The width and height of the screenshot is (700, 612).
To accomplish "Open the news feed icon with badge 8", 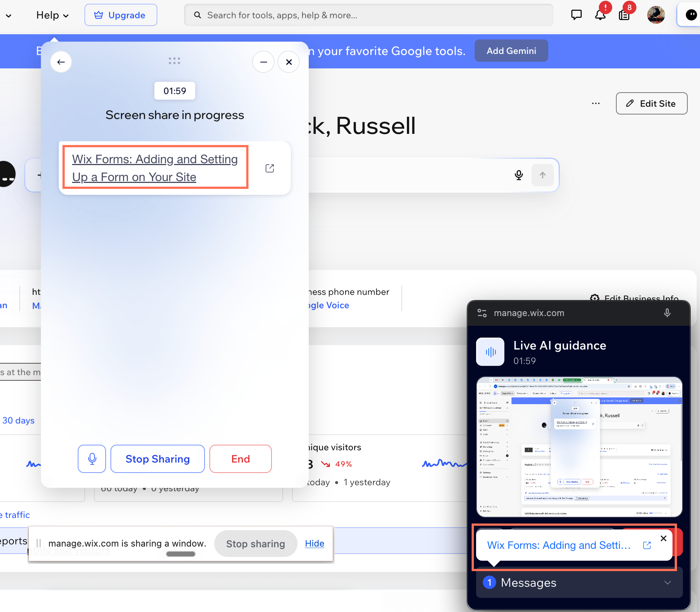I will 624,15.
